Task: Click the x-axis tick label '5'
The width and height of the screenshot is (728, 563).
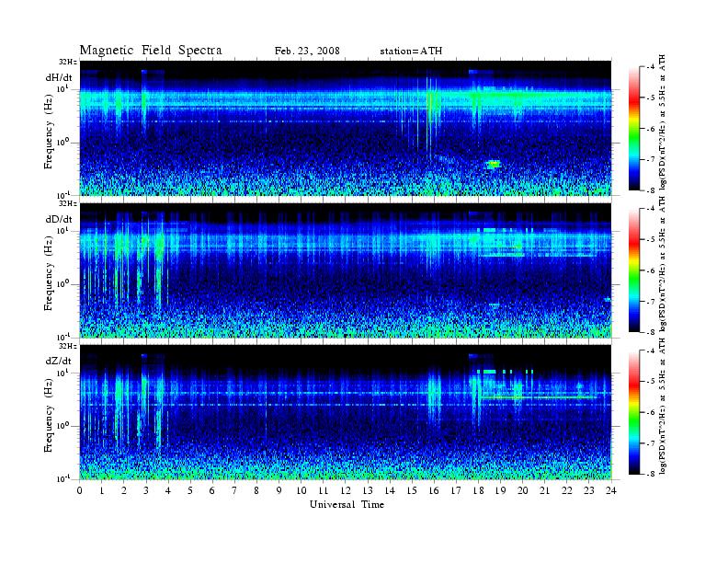Action: 190,490
